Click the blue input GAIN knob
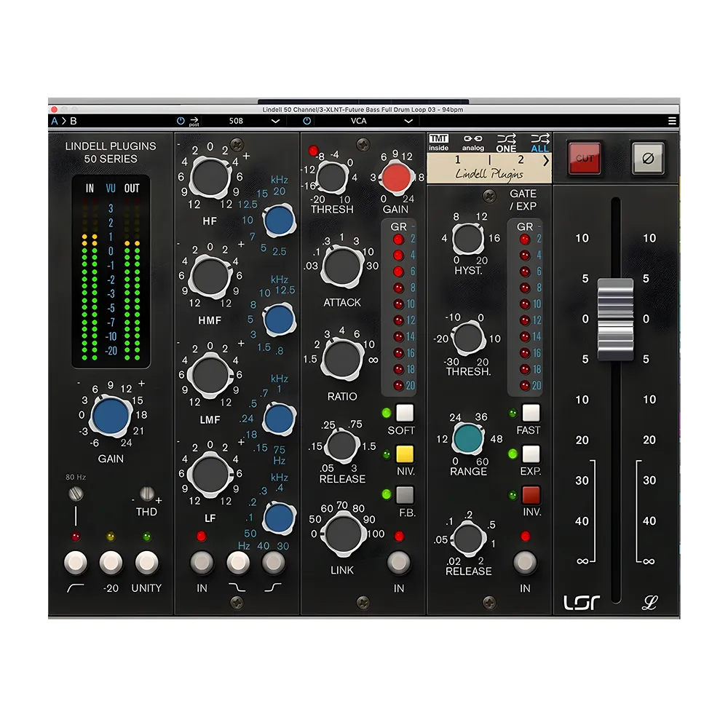The image size is (728, 728). click(111, 416)
